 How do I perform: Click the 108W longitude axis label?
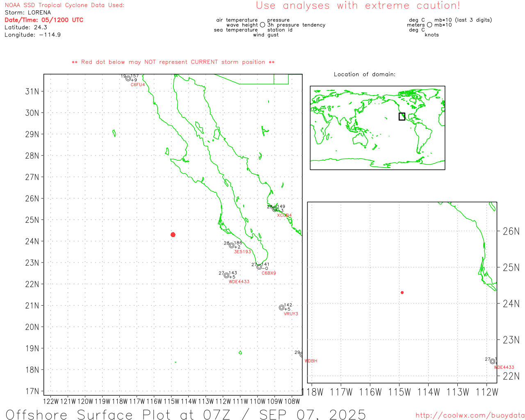292,401
